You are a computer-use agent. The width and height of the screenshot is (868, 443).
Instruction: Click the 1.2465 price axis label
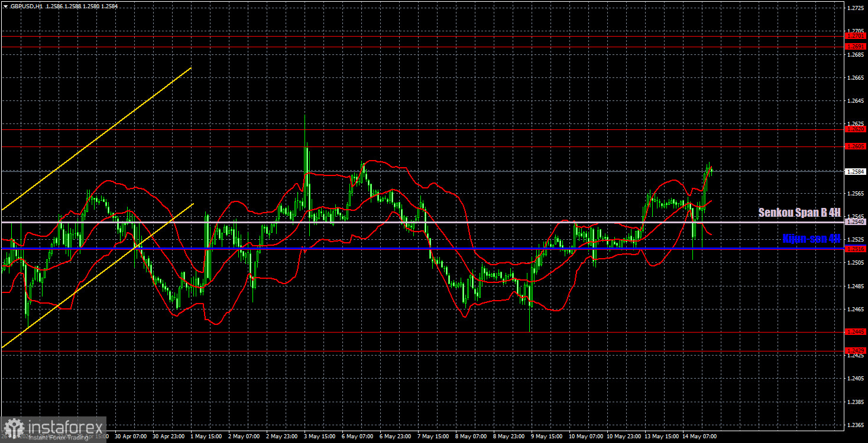pyautogui.click(x=856, y=310)
